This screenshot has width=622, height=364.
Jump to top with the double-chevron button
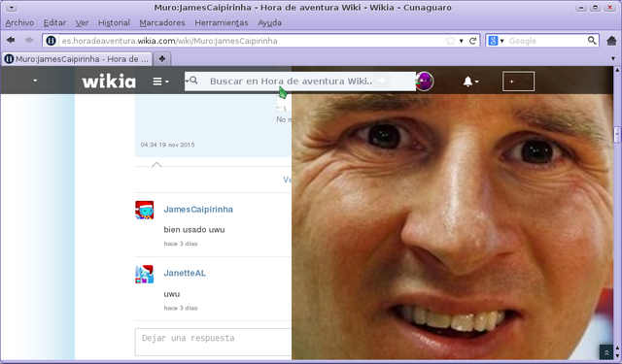[x=606, y=352]
